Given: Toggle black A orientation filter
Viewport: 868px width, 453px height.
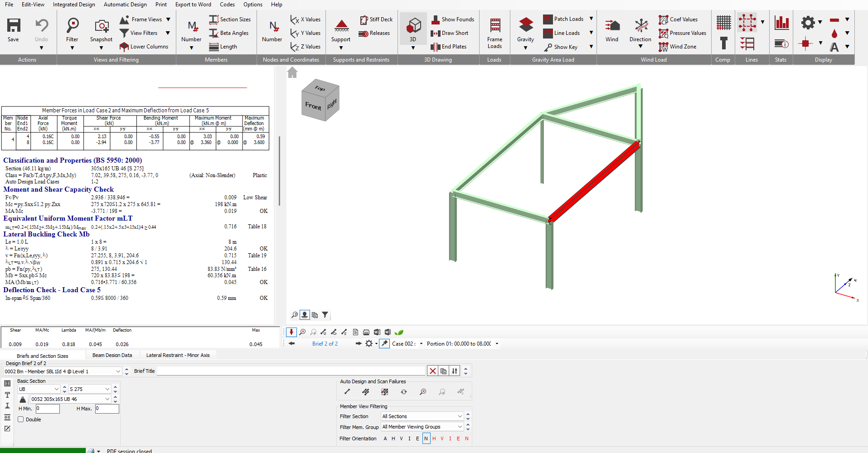Looking at the screenshot, I should tap(385, 439).
